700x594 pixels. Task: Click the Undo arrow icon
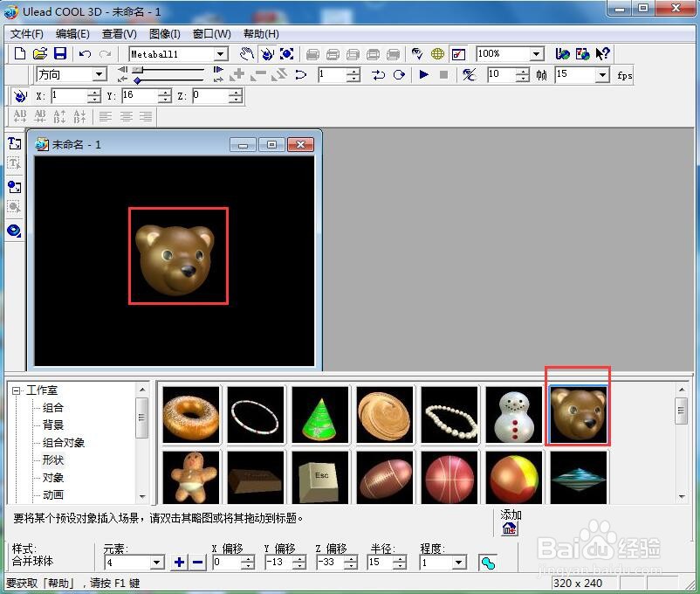pos(85,54)
